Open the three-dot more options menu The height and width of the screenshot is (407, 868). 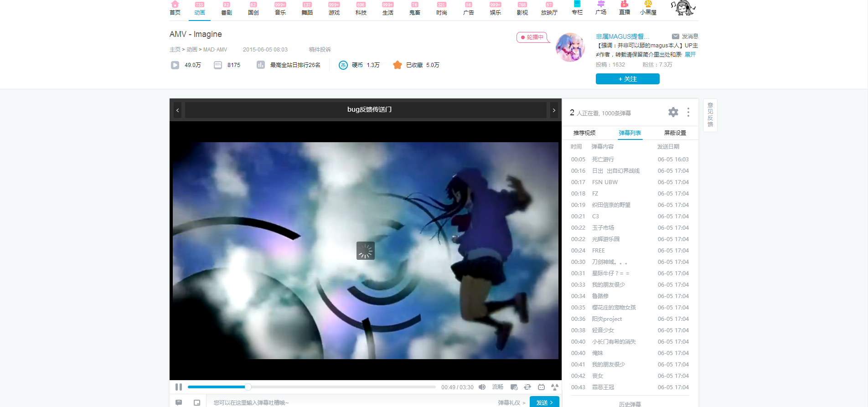[688, 112]
